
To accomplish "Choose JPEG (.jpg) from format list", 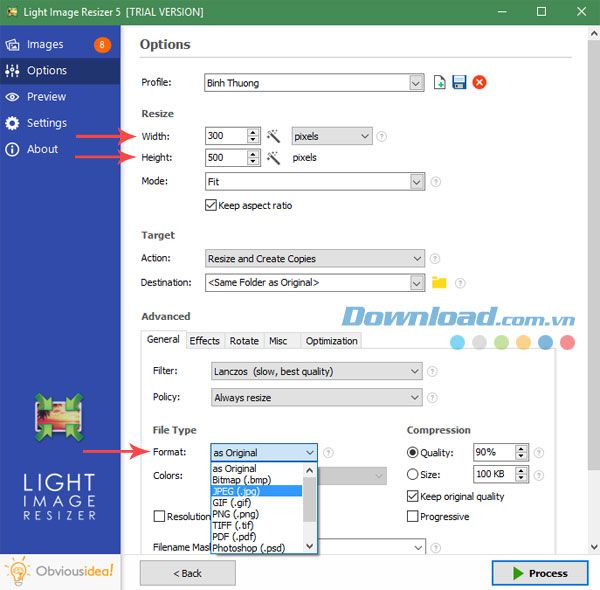I will [x=256, y=491].
